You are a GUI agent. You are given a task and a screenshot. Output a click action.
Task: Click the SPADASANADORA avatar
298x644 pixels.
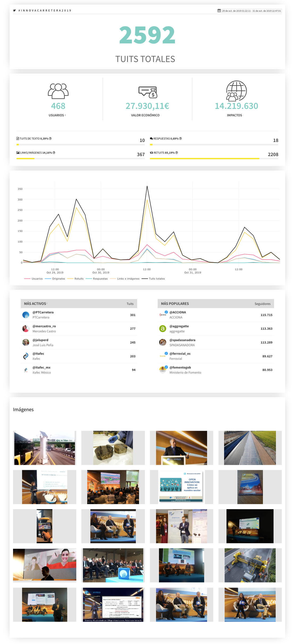[x=162, y=342]
